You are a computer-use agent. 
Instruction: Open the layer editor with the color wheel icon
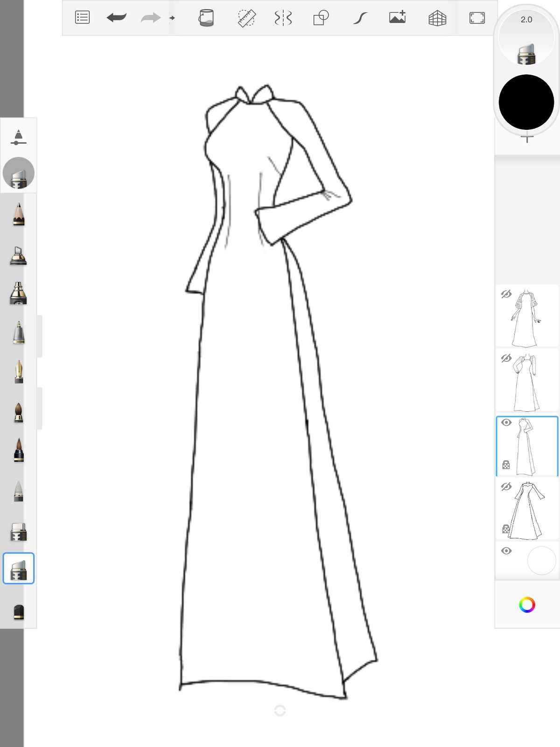[x=527, y=605]
